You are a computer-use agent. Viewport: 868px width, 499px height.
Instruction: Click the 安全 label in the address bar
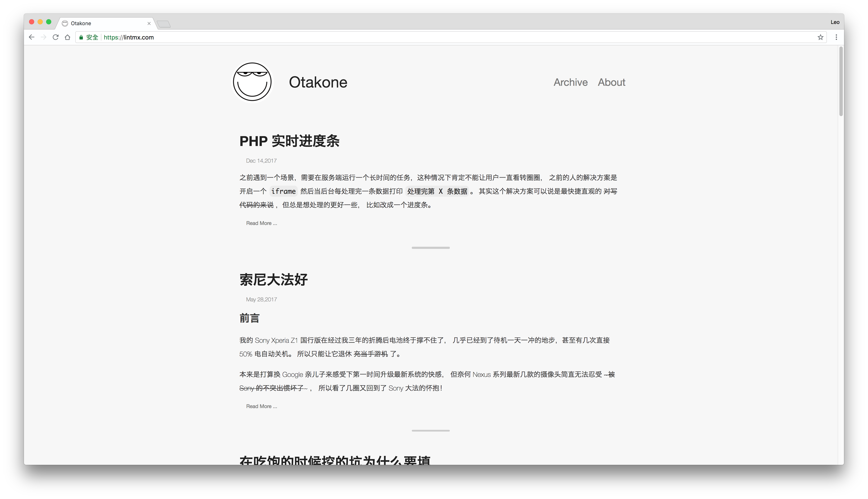pos(92,37)
